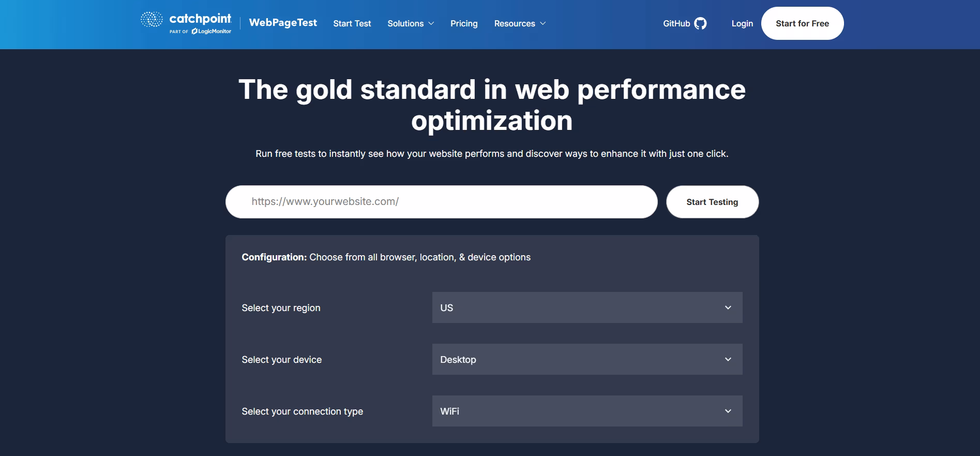Click the 'Configuration:' description text

click(386, 257)
